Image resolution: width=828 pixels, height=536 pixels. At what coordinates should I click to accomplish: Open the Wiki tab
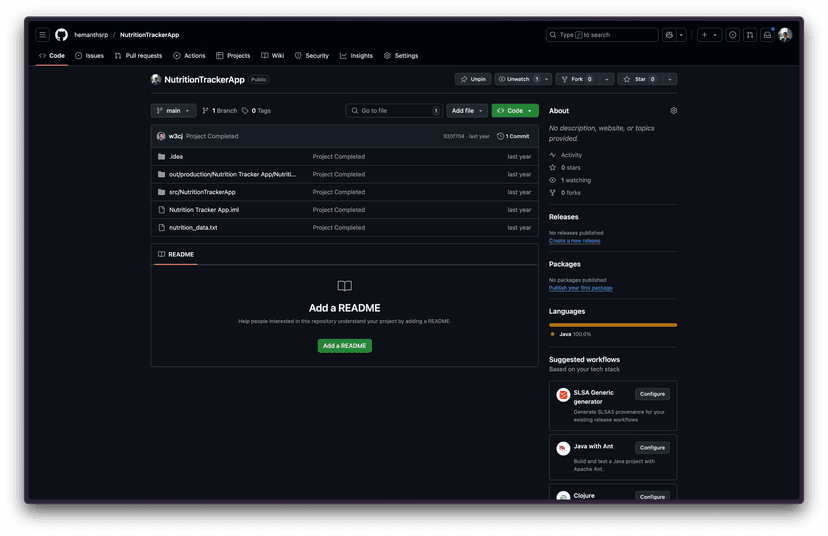click(x=272, y=55)
